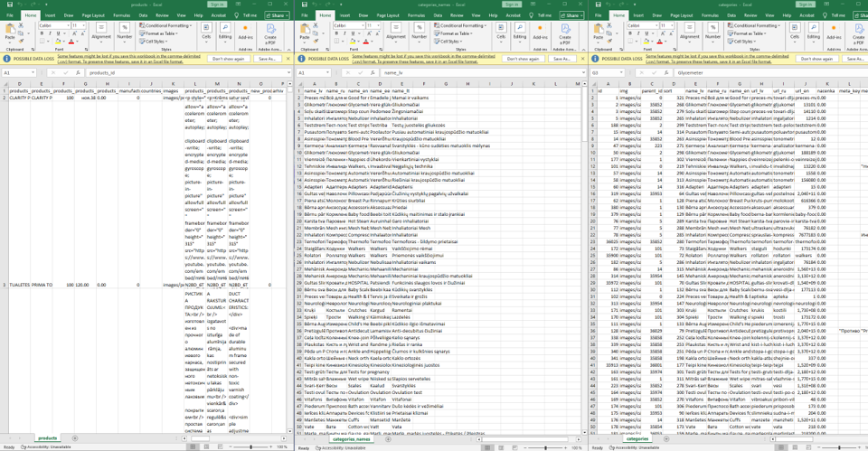Toggle Bold in categories window
Screen dimensions: 868x451
(x=630, y=33)
